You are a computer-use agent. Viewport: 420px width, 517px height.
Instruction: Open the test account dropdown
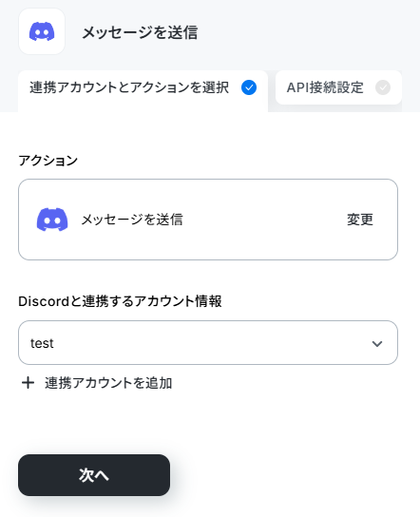point(208,343)
